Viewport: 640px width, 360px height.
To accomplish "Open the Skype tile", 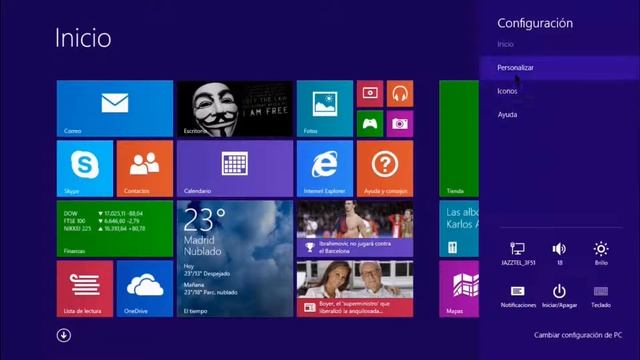I will click(x=85, y=169).
